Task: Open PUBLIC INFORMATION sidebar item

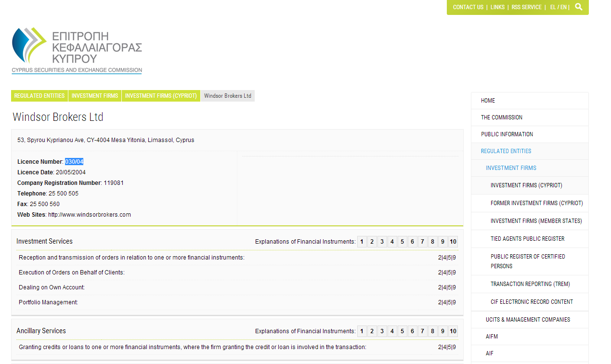Action: tap(530, 134)
